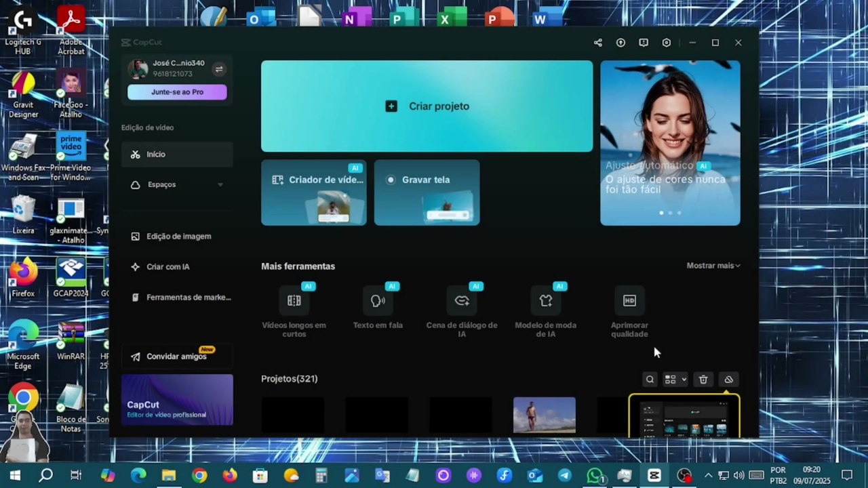Image resolution: width=868 pixels, height=488 pixels.
Task: Open the Texto em fala tool
Action: [x=378, y=306]
